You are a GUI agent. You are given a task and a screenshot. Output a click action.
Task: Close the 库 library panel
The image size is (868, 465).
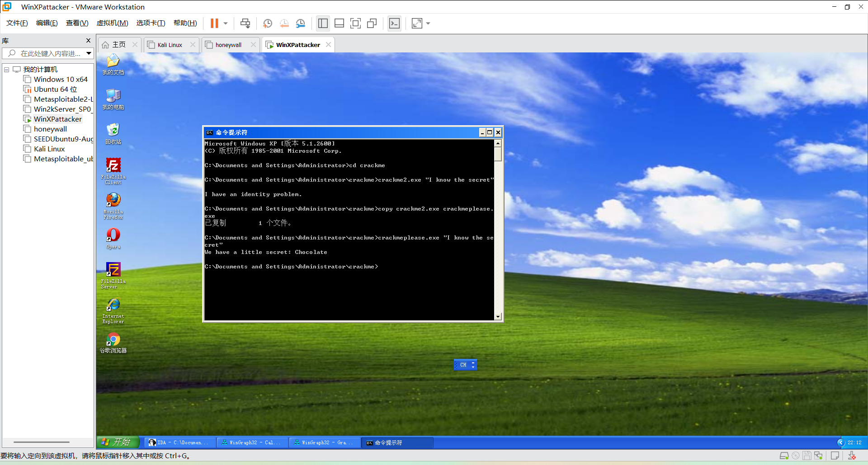click(x=88, y=41)
